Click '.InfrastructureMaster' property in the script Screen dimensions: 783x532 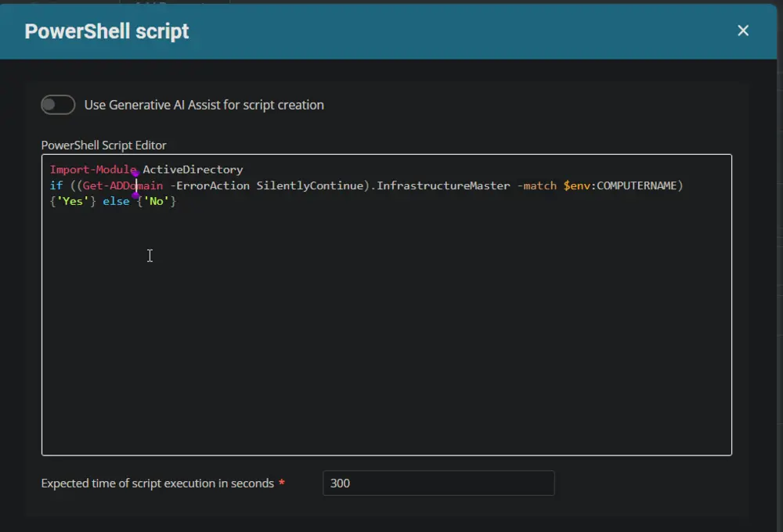point(440,185)
